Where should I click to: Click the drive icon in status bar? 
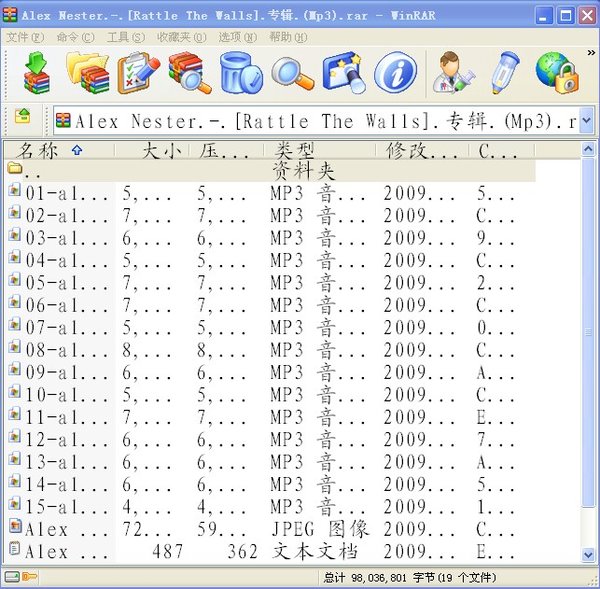click(11, 576)
